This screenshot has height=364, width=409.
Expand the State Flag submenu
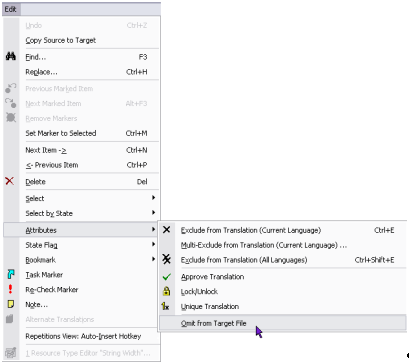pos(82,245)
